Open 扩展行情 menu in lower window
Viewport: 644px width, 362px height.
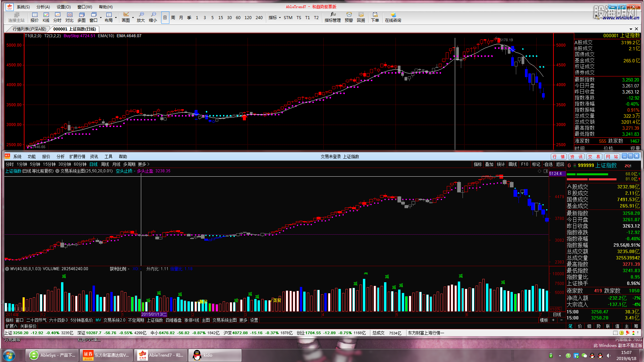77,157
